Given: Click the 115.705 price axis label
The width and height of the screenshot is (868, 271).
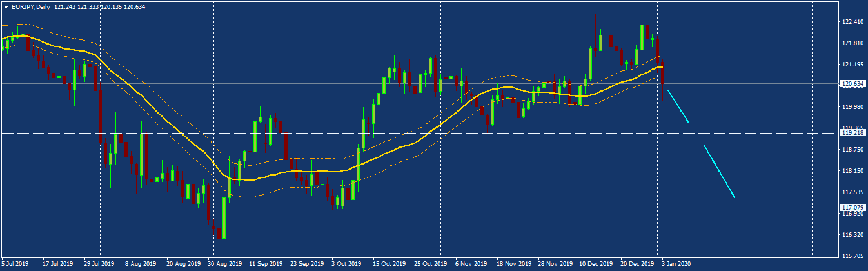Looking at the screenshot, I should coord(853,256).
